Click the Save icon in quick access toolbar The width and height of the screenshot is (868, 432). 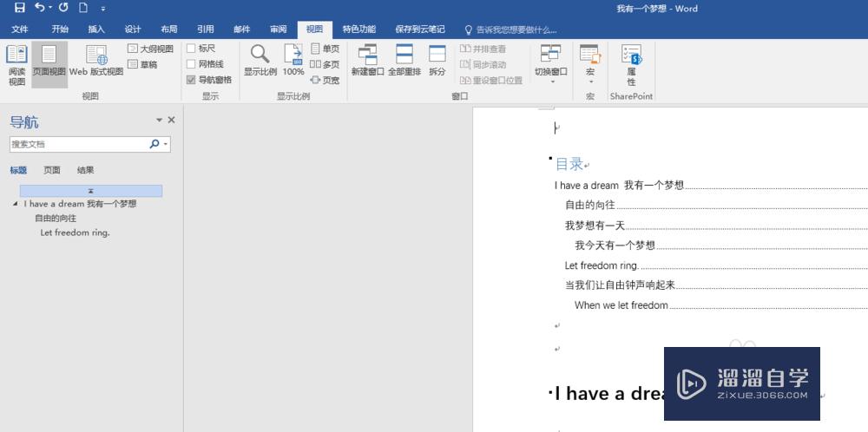click(x=19, y=8)
